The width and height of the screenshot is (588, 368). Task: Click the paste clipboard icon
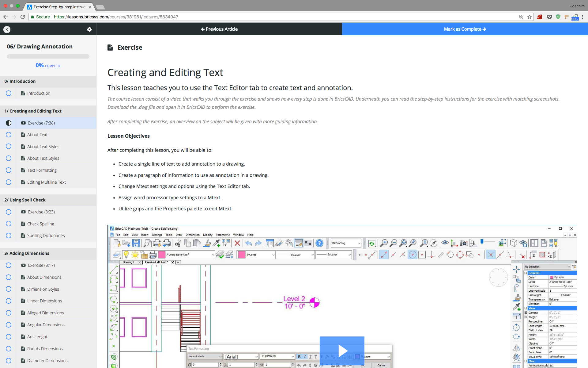click(x=197, y=243)
